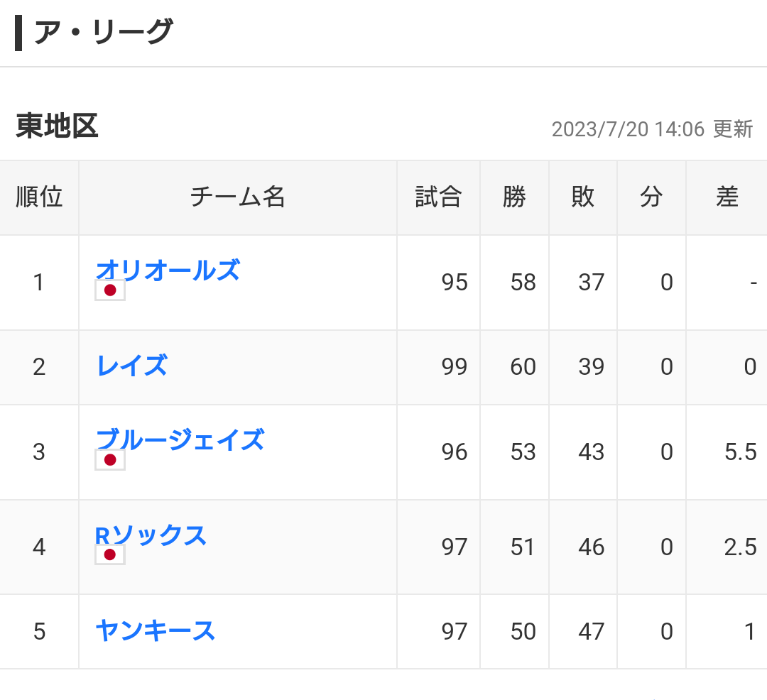Select the ブルージェイズ team link
Image resolution: width=767 pixels, height=700 pixels.
coord(180,439)
